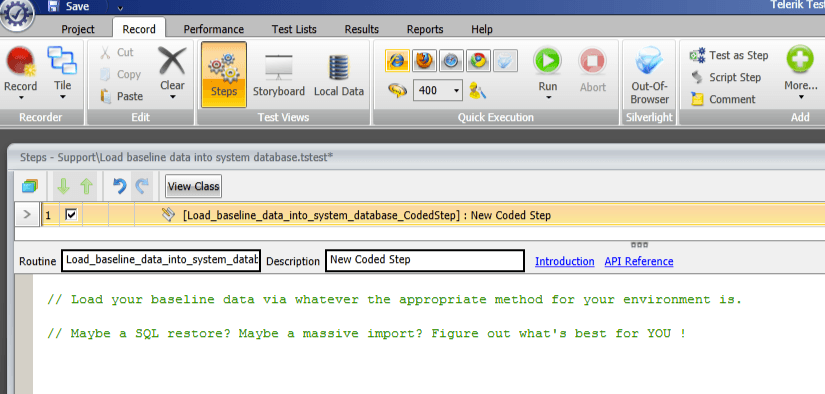This screenshot has height=394, width=825.
Task: Click the Paste clipboard command
Action: click(x=122, y=96)
